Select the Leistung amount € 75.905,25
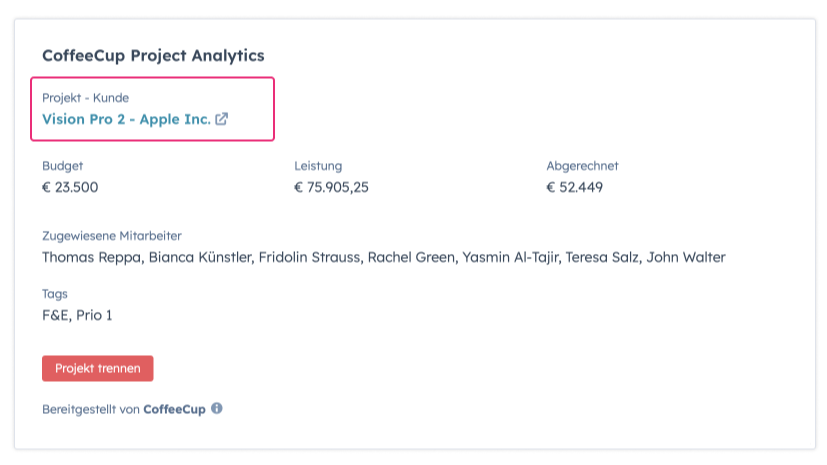Image resolution: width=827 pixels, height=465 pixels. (x=331, y=186)
